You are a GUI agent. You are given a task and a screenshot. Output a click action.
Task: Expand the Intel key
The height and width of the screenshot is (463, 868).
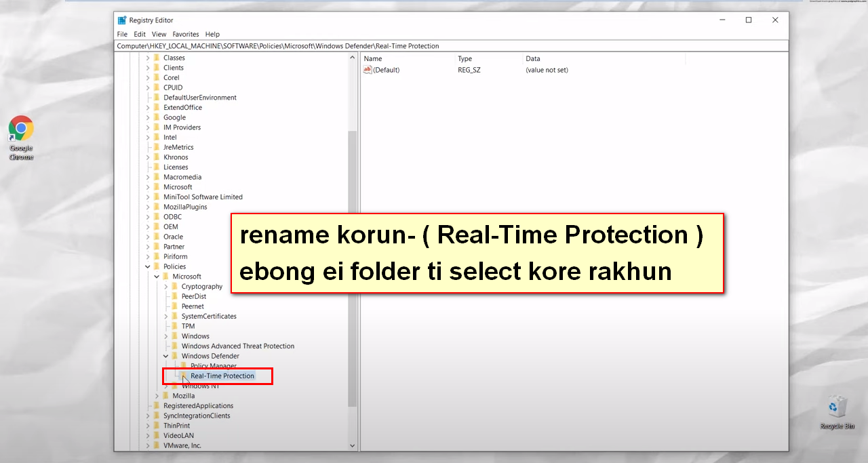coord(148,137)
